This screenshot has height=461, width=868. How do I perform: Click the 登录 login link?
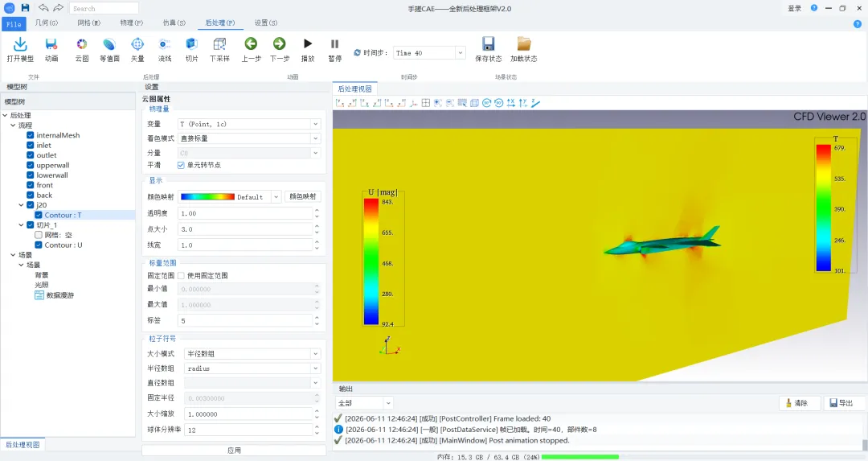794,8
